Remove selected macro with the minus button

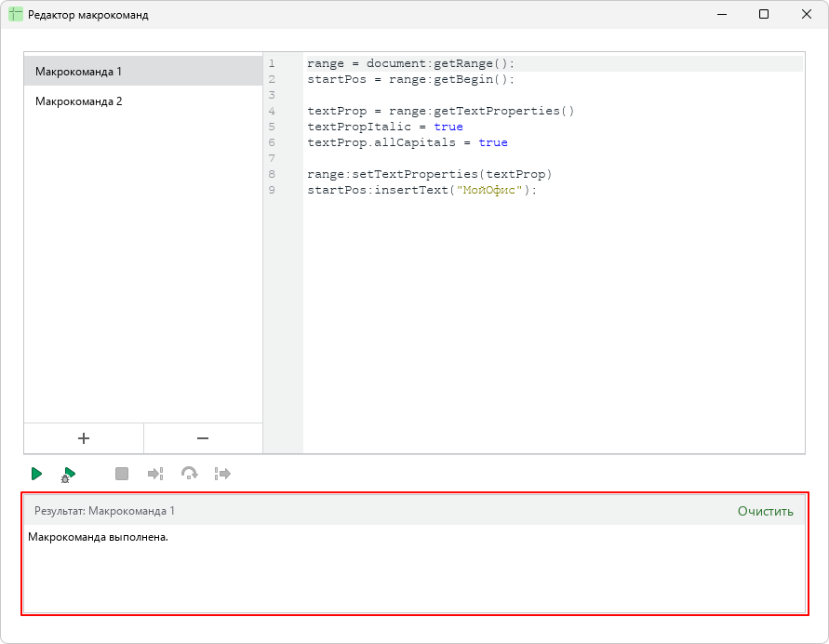tap(203, 438)
